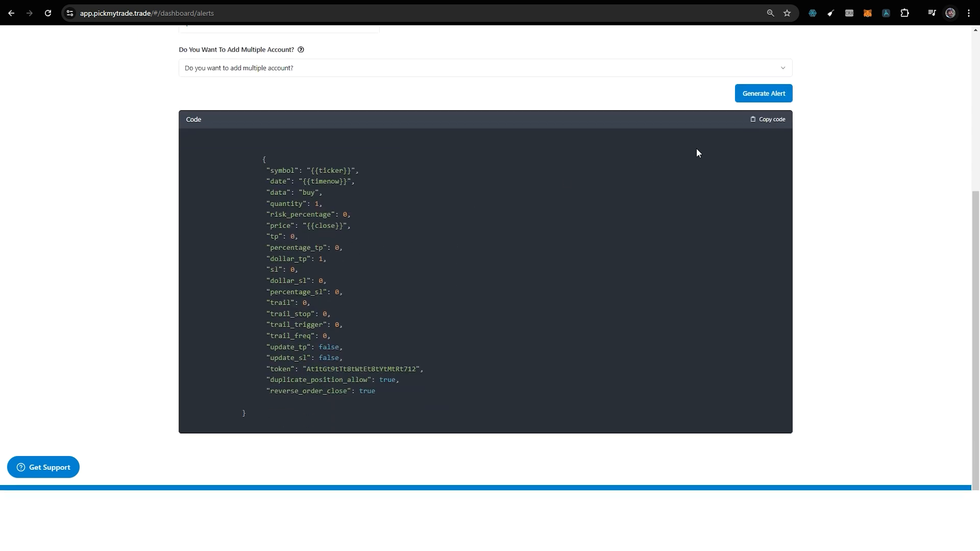The image size is (980, 551).
Task: Click the "trail_stop": 0 line
Action: coord(298,314)
